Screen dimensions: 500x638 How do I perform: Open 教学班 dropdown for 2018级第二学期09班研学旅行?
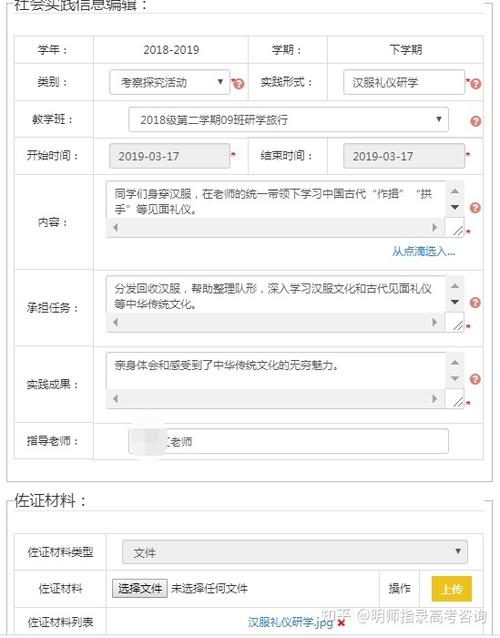(x=288, y=120)
